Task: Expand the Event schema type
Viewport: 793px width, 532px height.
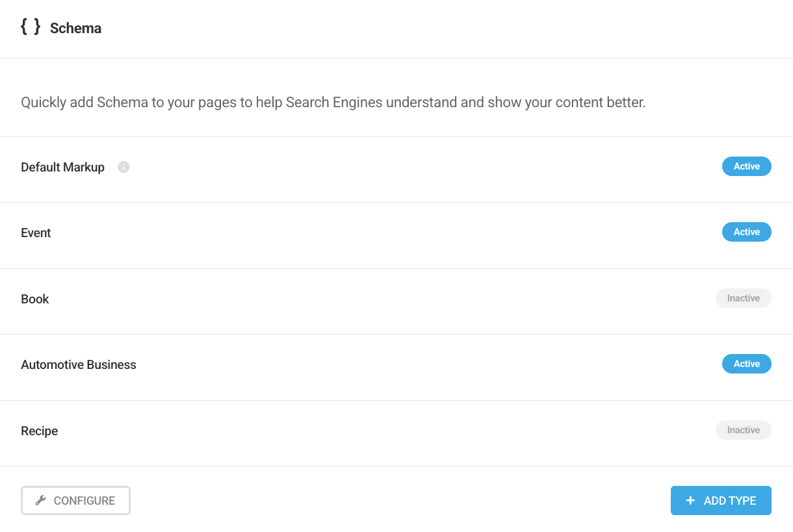Action: 36,233
